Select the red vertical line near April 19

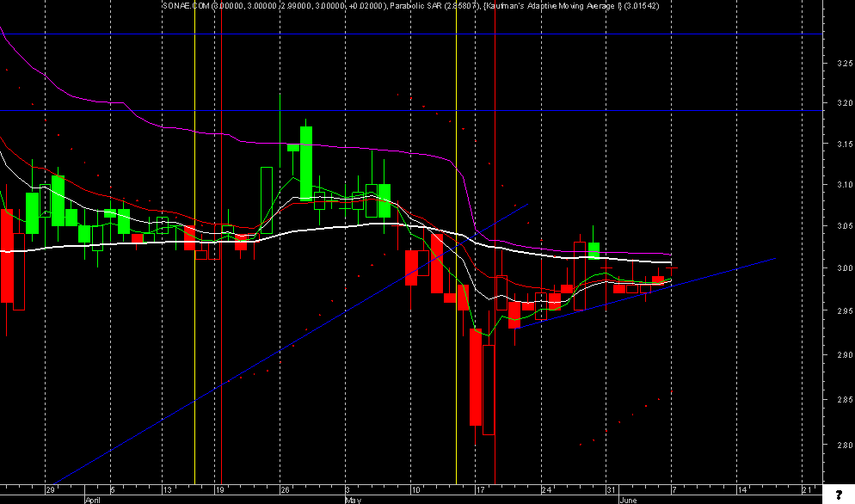(x=221, y=243)
